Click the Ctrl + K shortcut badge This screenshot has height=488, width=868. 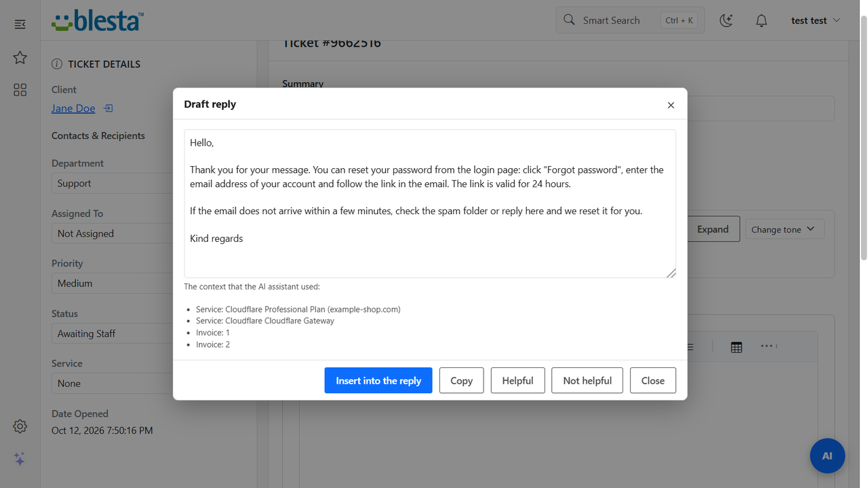(679, 20)
